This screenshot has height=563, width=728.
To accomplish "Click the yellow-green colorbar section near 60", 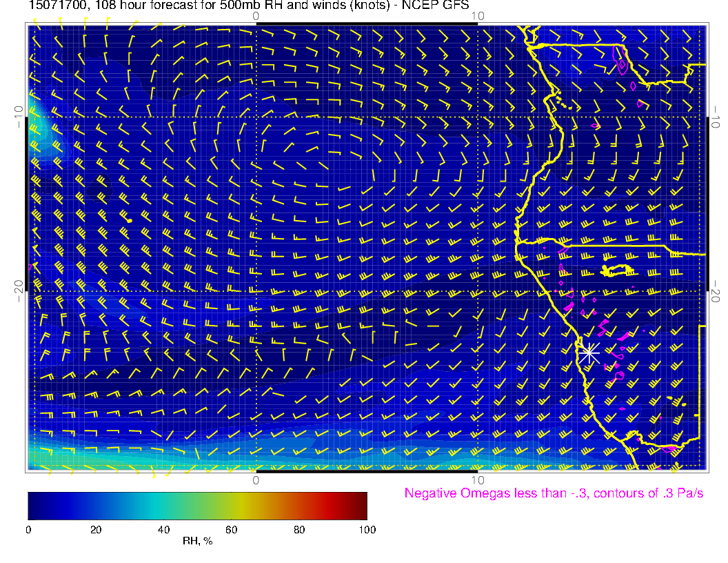I will [232, 505].
